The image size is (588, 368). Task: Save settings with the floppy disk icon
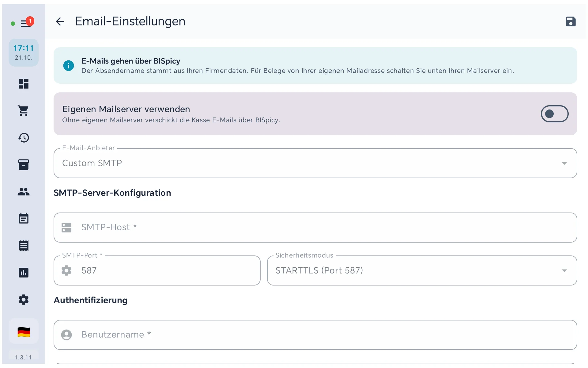click(x=571, y=22)
